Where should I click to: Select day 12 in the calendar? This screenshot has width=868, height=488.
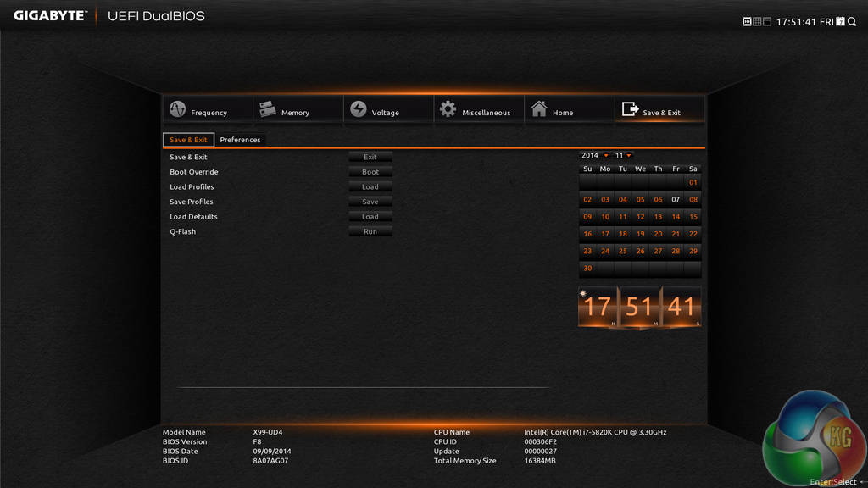[x=641, y=217]
